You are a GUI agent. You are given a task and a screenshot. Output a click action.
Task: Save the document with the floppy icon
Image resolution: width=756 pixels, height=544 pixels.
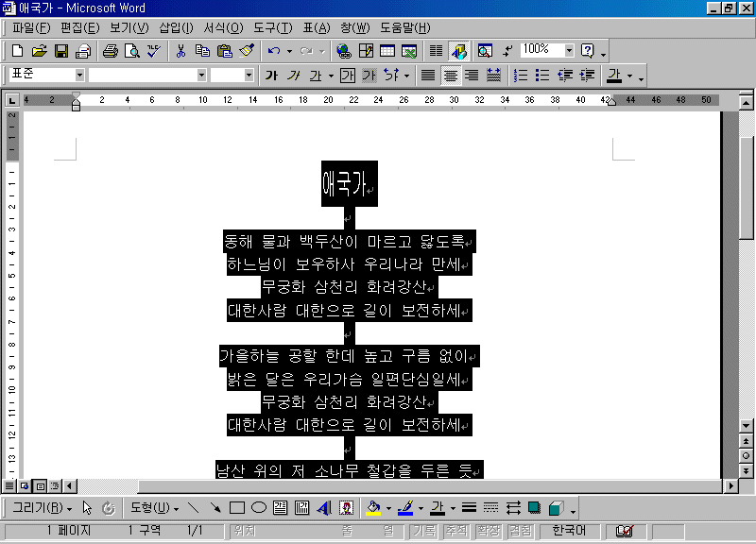(61, 51)
